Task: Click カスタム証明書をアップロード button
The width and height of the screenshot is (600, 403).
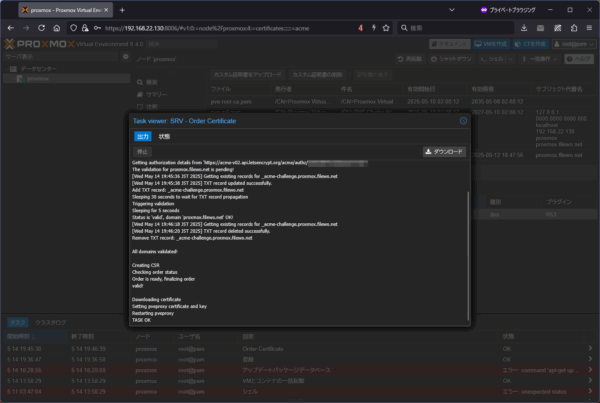Action: 247,75
